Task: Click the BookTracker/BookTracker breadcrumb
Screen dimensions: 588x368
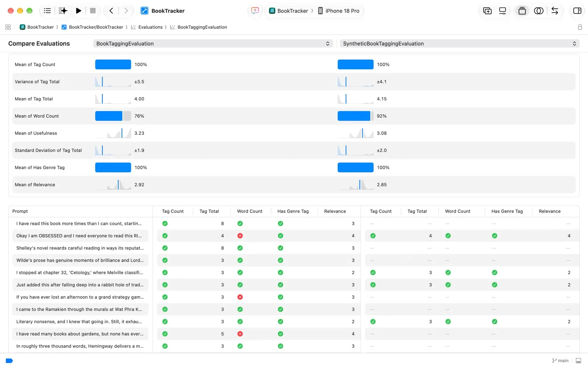Action: point(92,27)
